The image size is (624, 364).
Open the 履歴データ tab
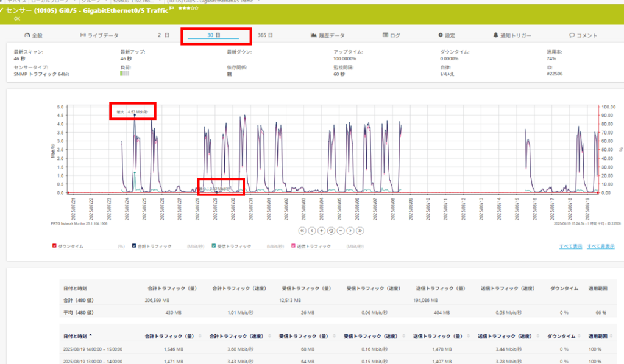[x=327, y=35]
